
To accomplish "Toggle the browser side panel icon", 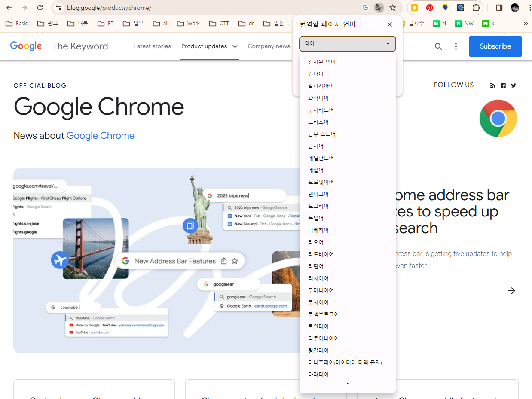I will 499,8.
